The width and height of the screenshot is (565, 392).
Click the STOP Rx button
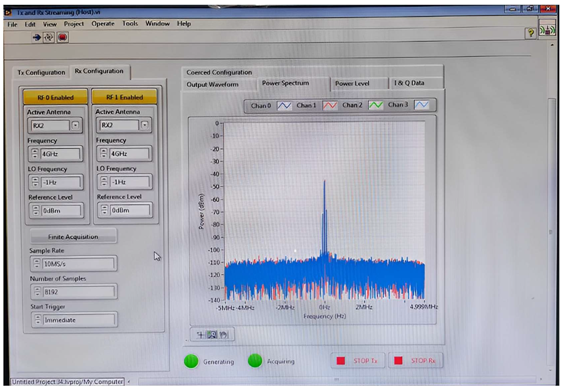[416, 361]
